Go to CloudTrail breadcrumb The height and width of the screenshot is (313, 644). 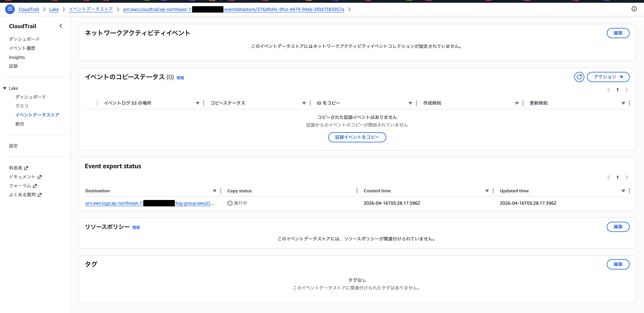click(29, 9)
